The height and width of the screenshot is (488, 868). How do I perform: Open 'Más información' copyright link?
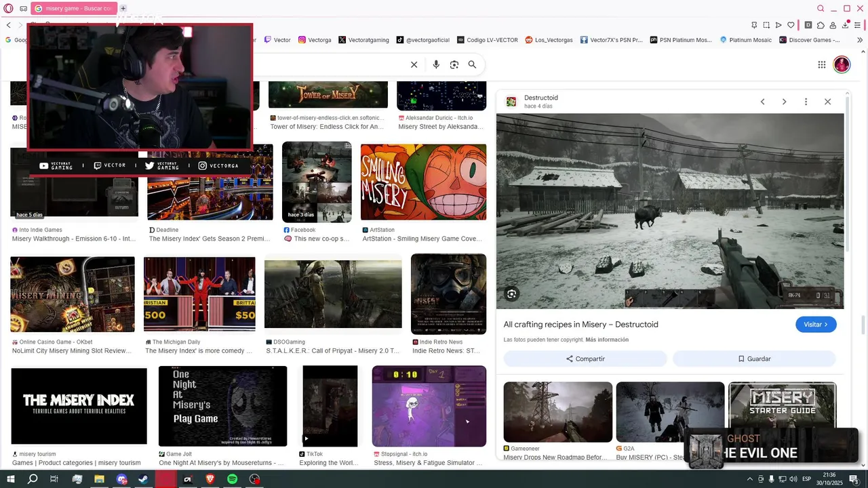[x=607, y=340]
